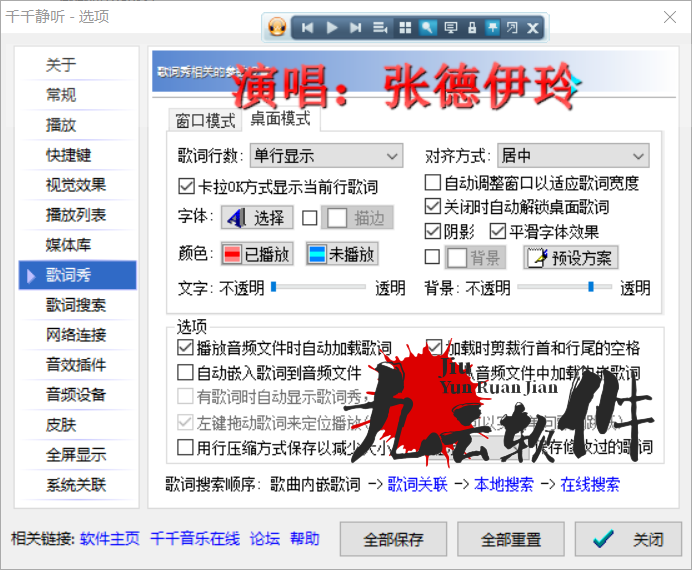Click the 关闭 button with checkmark
692x570 pixels.
[628, 539]
